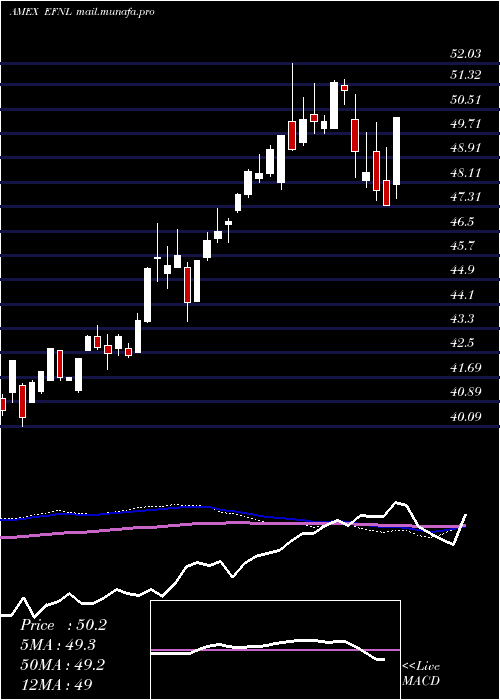Click the 46.5 price axis label
The image size is (500, 700).
pos(462,221)
